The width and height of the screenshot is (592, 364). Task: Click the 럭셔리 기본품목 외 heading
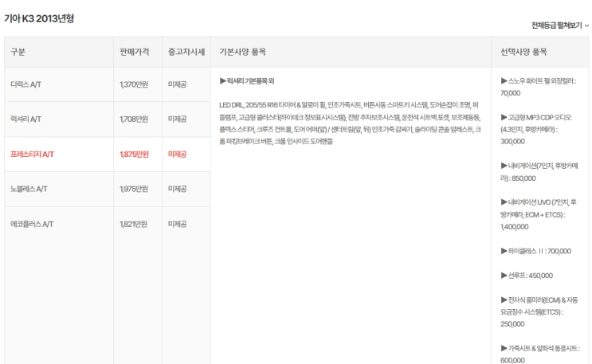coord(247,80)
